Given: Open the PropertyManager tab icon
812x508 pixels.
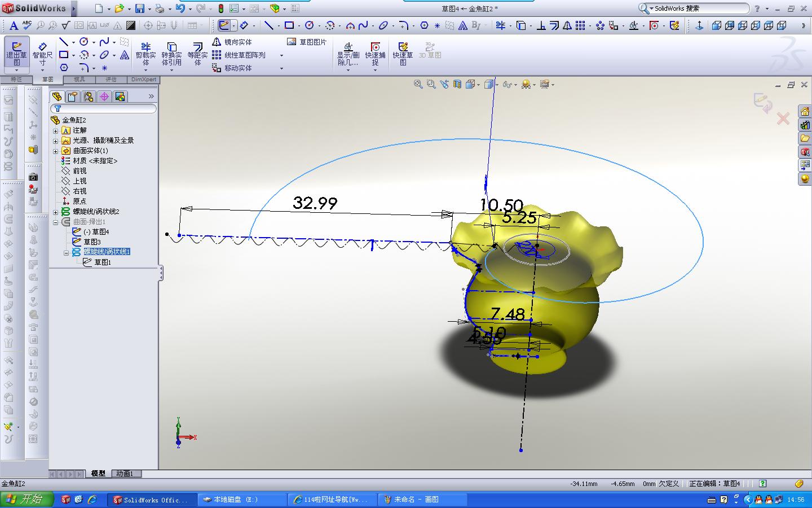Looking at the screenshot, I should click(x=72, y=97).
